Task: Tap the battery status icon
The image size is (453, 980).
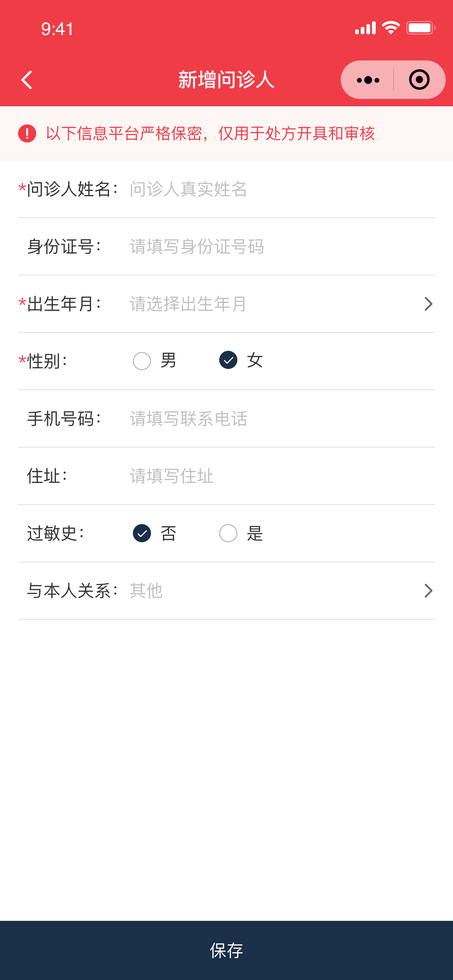Action: point(420,28)
